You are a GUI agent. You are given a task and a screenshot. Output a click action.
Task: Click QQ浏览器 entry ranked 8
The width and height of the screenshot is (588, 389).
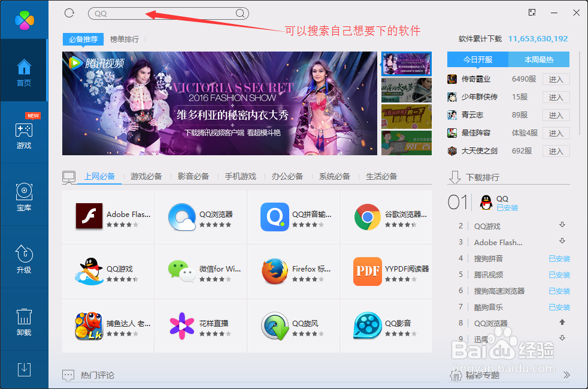491,323
